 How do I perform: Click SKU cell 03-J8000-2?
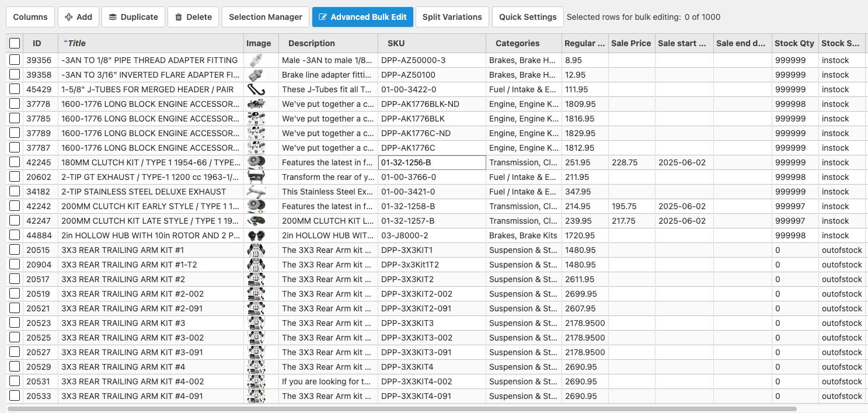[432, 235]
